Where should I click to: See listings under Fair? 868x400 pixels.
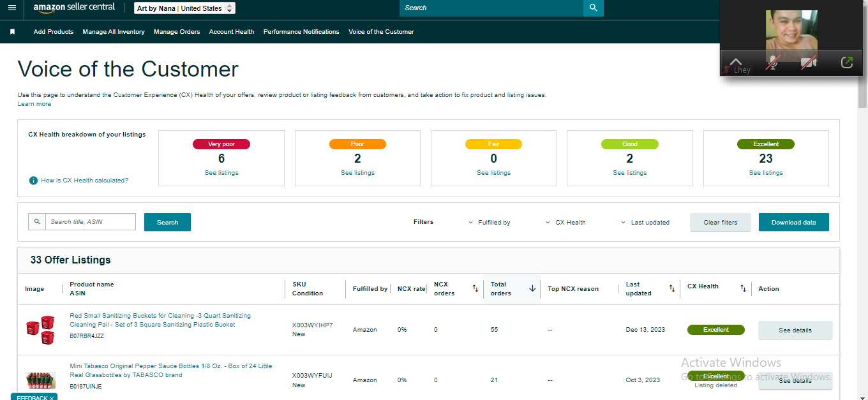493,173
